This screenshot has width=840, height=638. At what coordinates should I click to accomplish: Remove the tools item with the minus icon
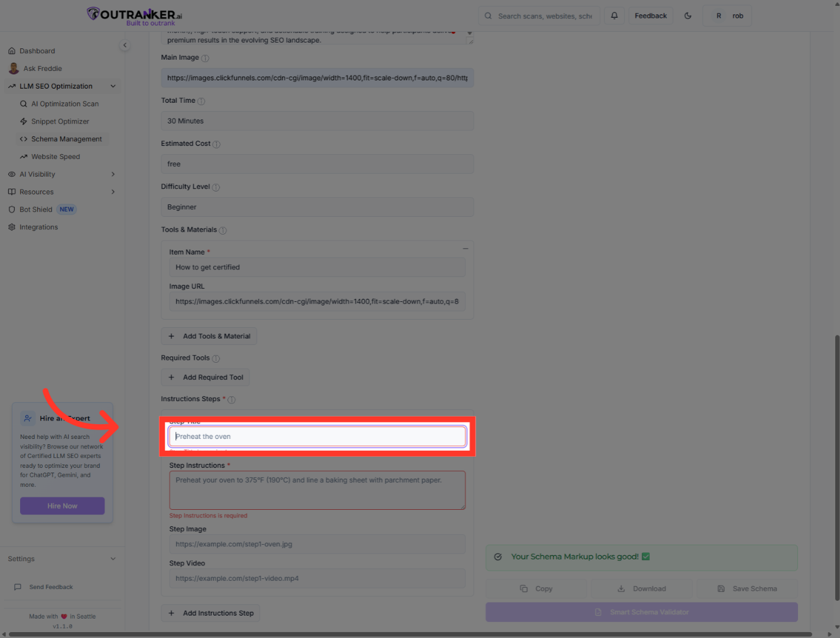coord(465,249)
